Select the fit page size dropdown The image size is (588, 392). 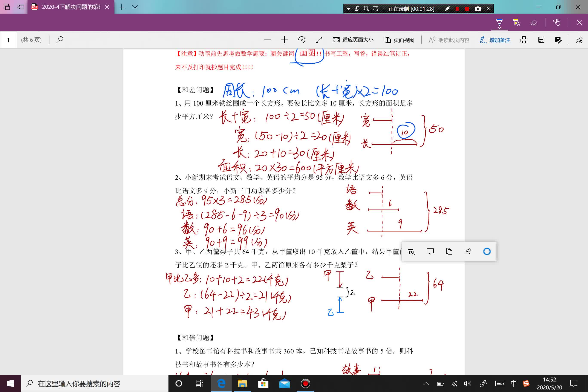pyautogui.click(x=353, y=40)
